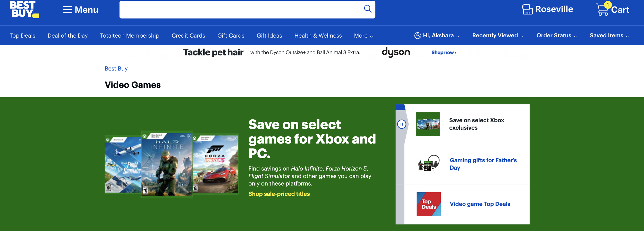Click Shop sale-priced titles link

click(x=279, y=194)
